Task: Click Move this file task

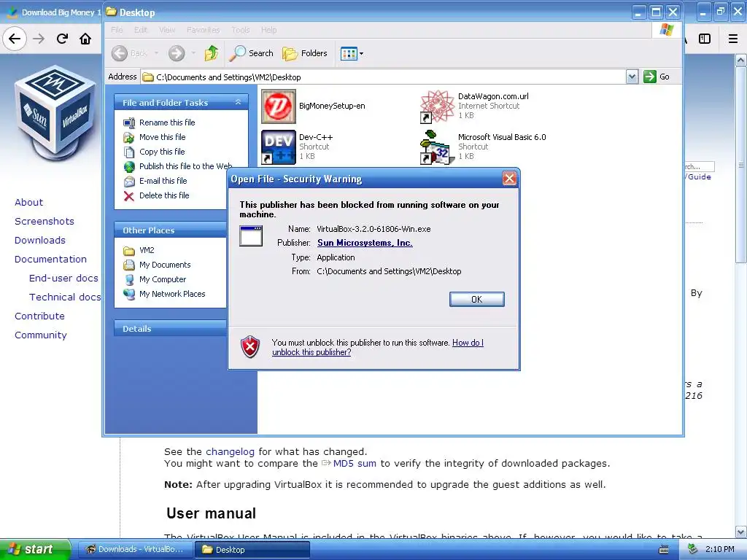Action: pyautogui.click(x=163, y=137)
